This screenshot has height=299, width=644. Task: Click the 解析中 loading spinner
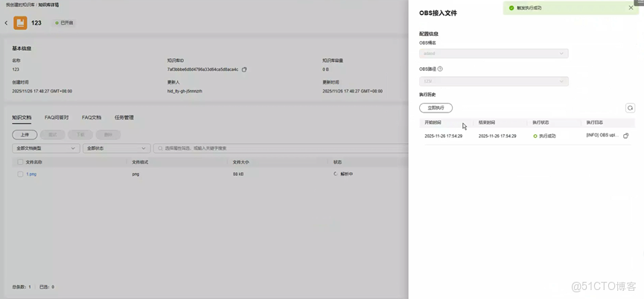(x=336, y=174)
